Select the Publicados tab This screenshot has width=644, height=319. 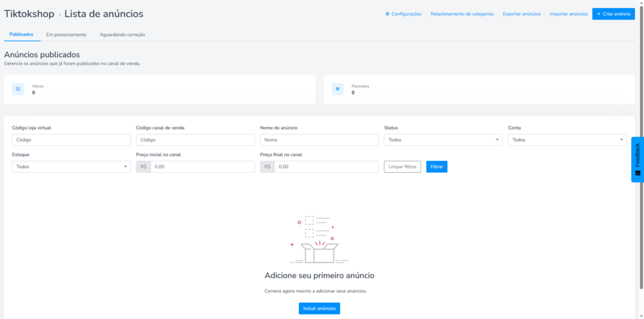click(21, 35)
